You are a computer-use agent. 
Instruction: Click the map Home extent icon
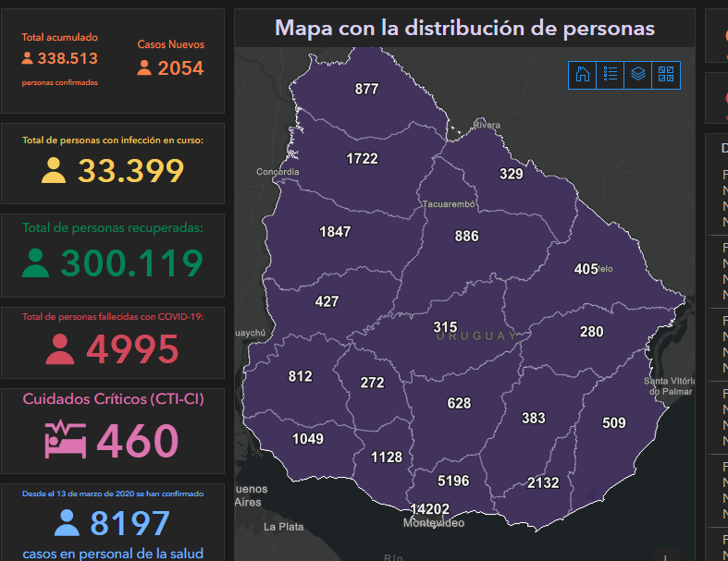[582, 75]
